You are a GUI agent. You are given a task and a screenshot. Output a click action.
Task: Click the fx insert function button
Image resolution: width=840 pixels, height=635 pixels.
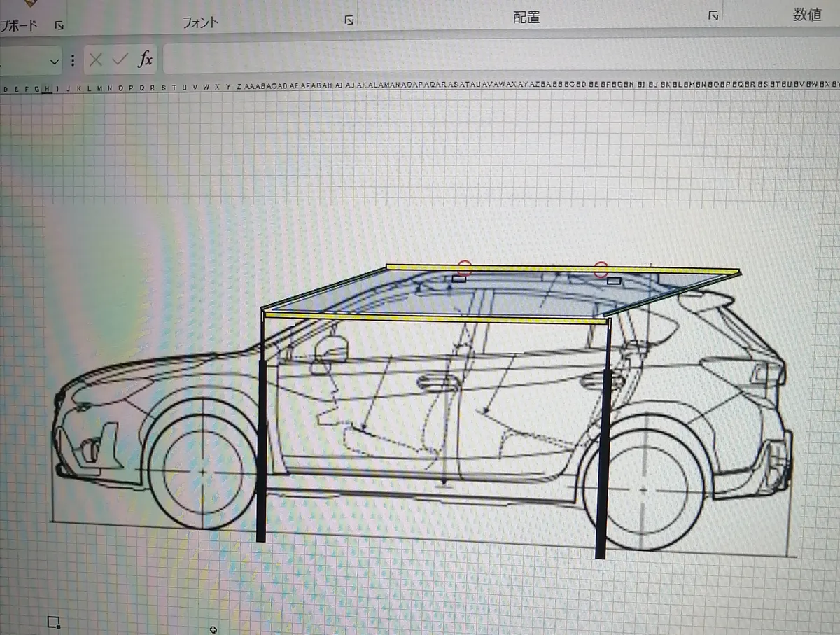tap(145, 60)
